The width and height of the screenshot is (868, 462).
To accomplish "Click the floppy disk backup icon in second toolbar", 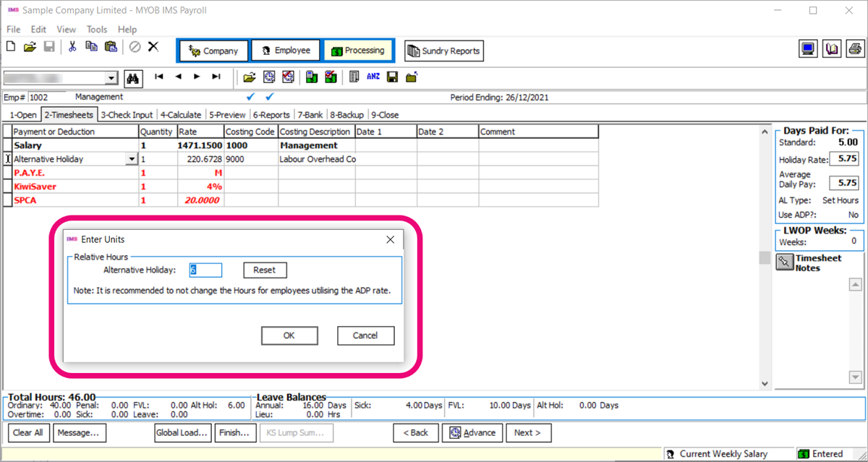I will tap(392, 77).
